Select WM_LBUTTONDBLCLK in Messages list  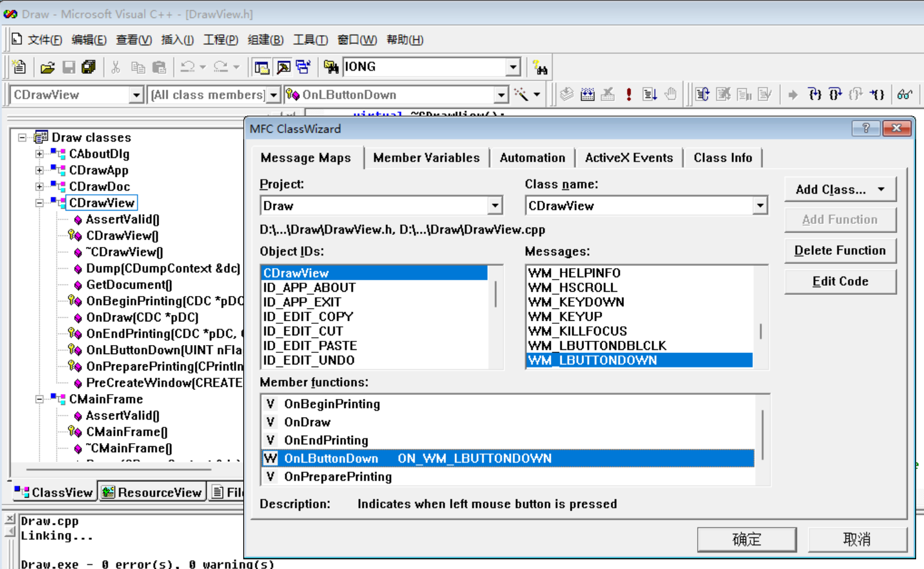(x=639, y=346)
